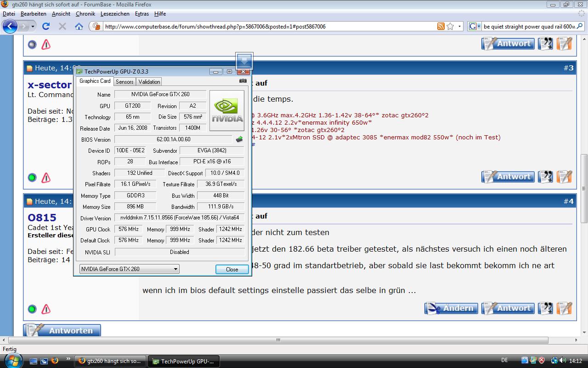Screen dimensions: 588x368
Task: Open O815's user profile link
Action: coord(42,218)
